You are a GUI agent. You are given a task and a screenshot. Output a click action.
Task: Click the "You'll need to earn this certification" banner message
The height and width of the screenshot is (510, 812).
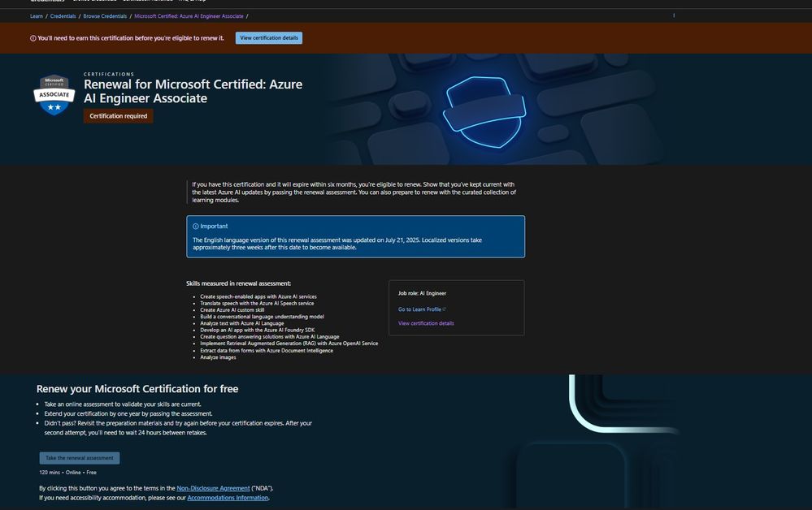point(131,38)
